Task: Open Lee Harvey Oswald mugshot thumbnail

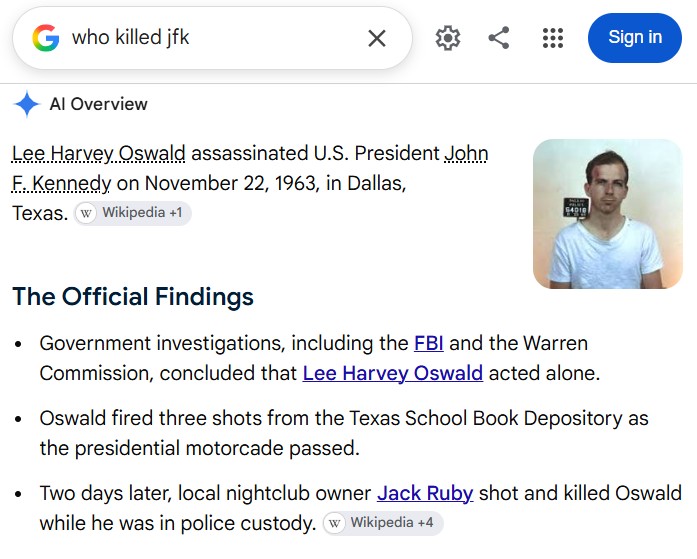Action: (608, 214)
